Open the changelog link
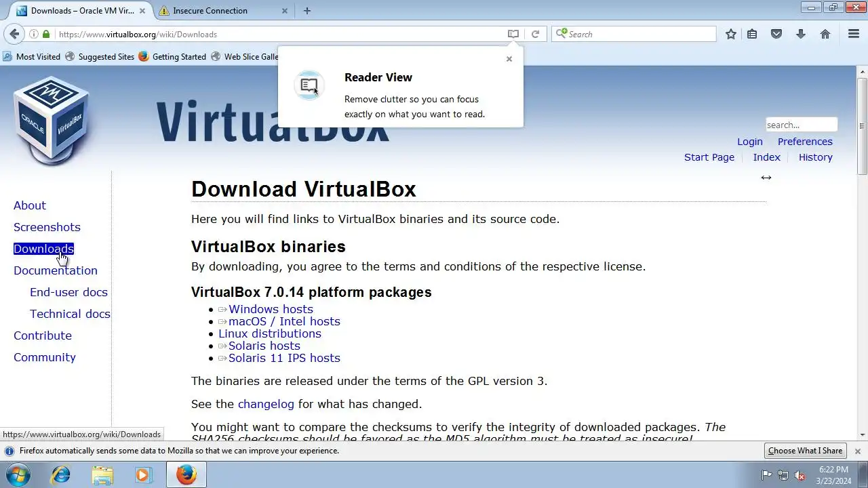Viewport: 868px width, 488px height. point(266,404)
